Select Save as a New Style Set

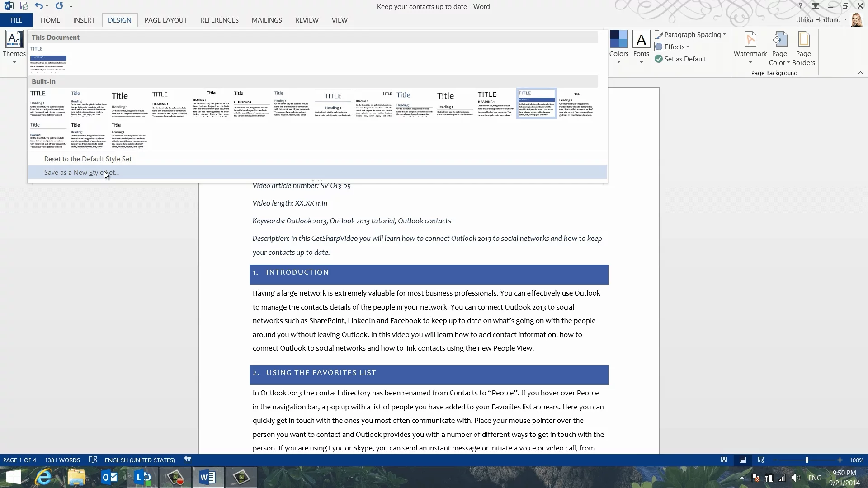tap(81, 173)
